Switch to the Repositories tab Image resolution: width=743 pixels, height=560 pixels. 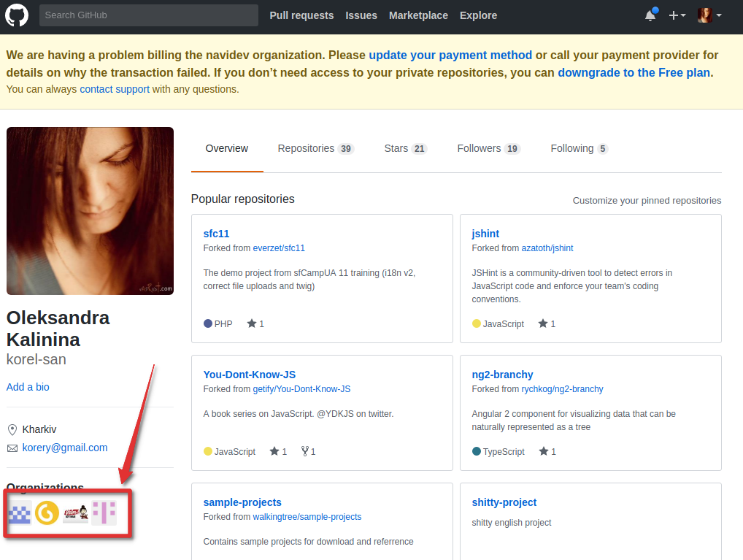click(x=307, y=148)
